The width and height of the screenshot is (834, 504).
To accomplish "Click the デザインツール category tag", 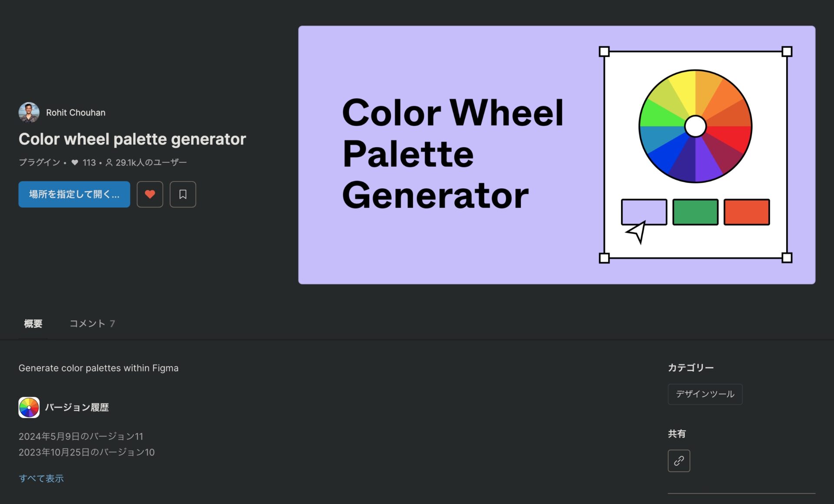I will pos(705,394).
